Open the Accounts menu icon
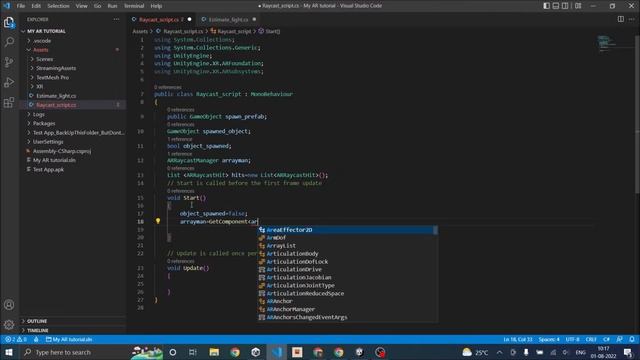The image size is (640, 360). click(9, 305)
